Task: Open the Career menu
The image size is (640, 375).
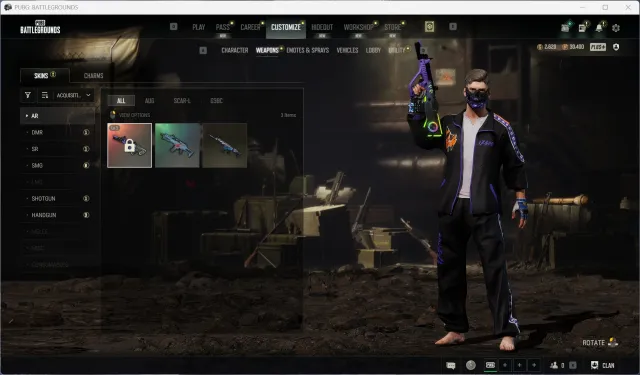Action: [250, 27]
